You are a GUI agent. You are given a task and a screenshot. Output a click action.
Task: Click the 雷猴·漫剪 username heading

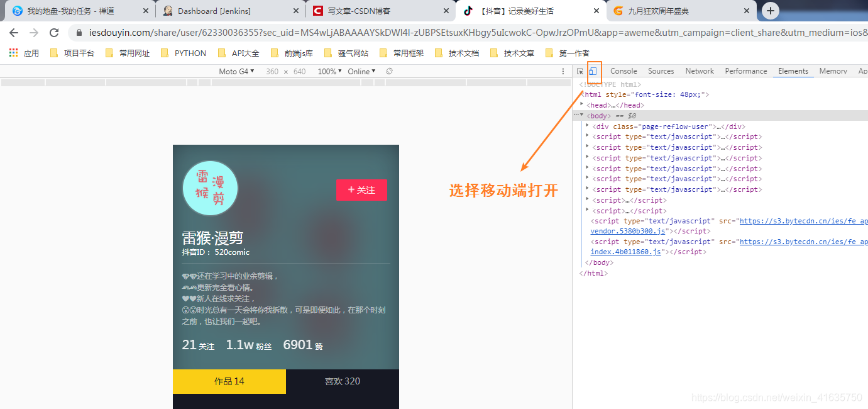pos(212,238)
